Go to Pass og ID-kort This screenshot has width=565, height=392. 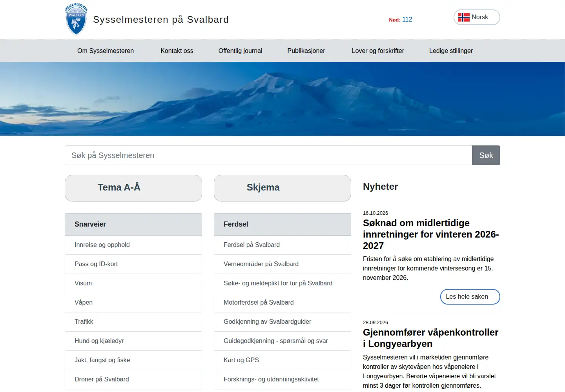coord(133,264)
